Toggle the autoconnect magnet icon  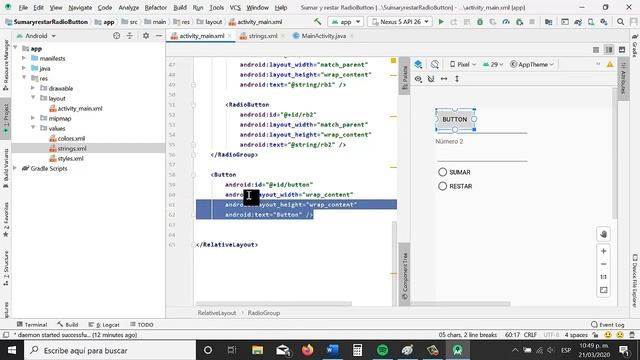coord(431,79)
